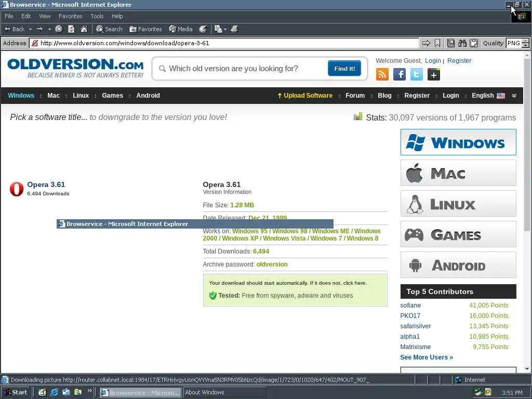Switch to About Windows taskbar button

[224, 393]
